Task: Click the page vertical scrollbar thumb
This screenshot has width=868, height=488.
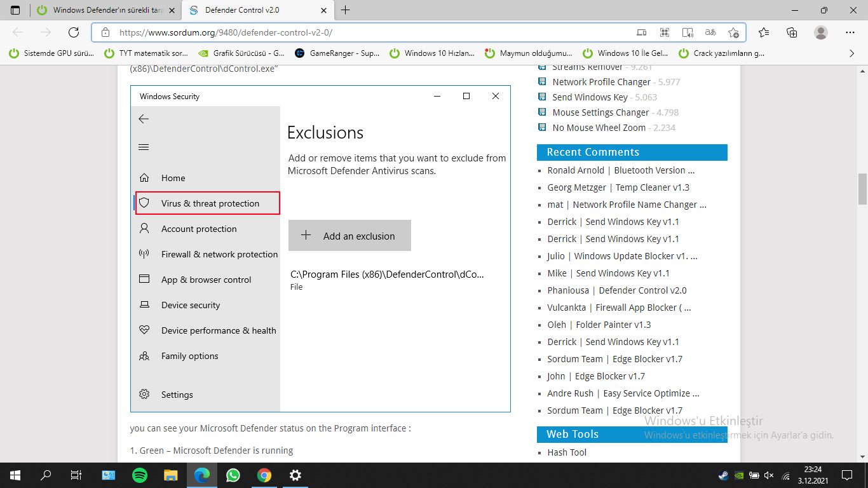Action: 862,189
